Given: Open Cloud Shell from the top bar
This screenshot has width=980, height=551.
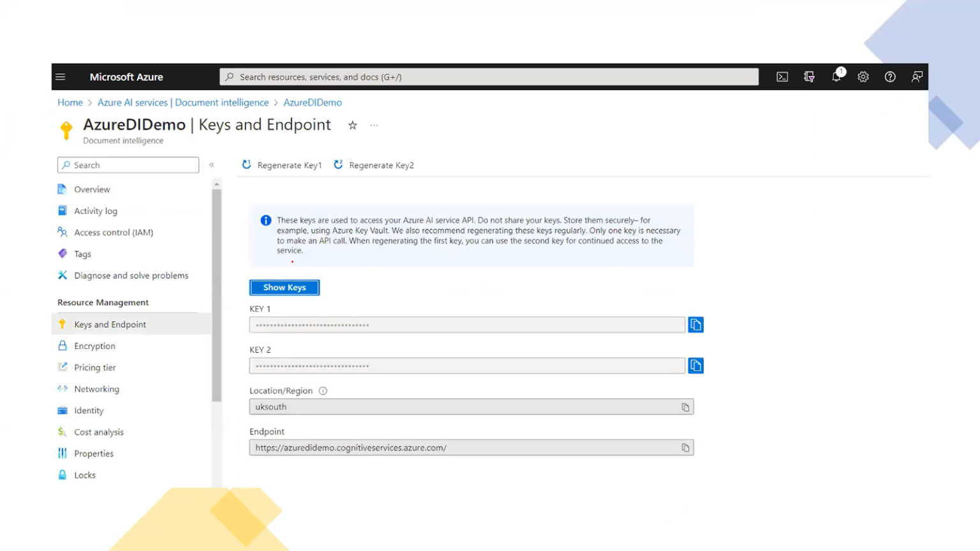Looking at the screenshot, I should tap(782, 77).
